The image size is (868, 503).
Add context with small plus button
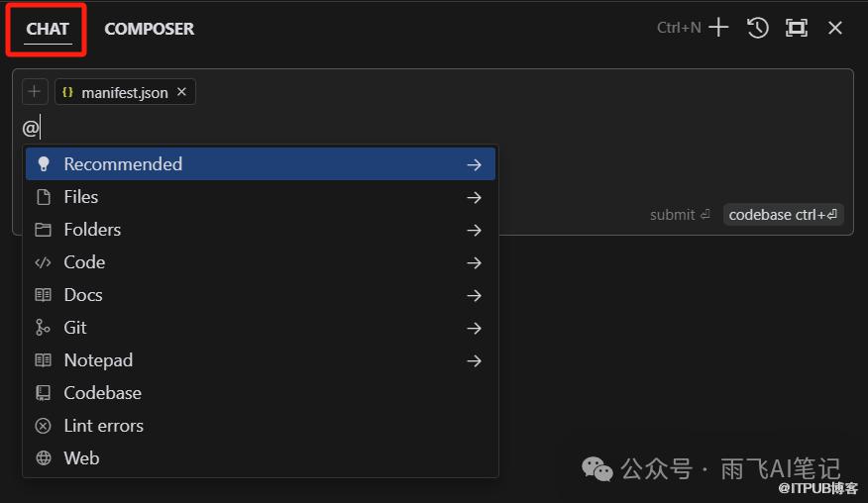pos(35,91)
